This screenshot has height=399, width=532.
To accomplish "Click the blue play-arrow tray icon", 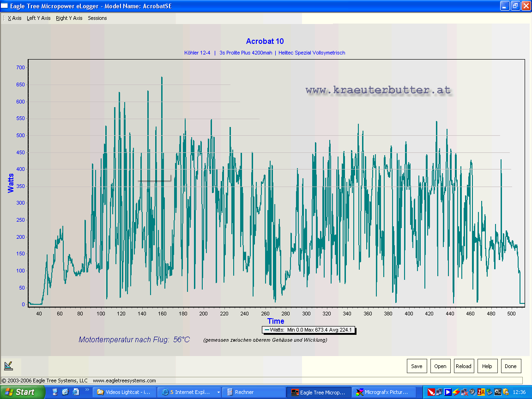I will pos(447,392).
